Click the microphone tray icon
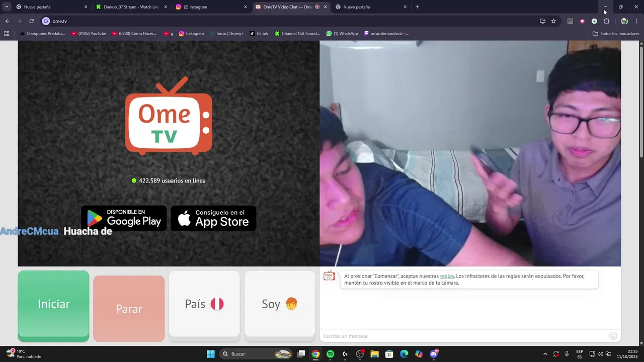Image resolution: width=644 pixels, height=362 pixels. 567,354
